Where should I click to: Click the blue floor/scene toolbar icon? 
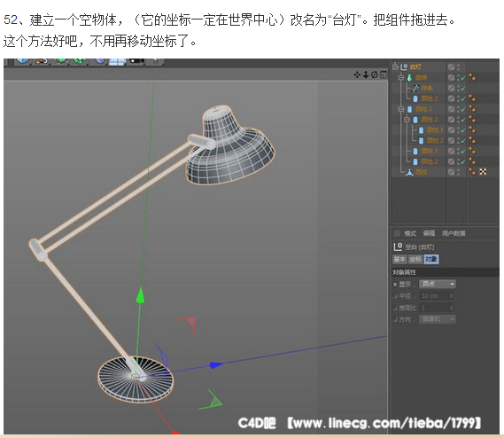pos(117,61)
